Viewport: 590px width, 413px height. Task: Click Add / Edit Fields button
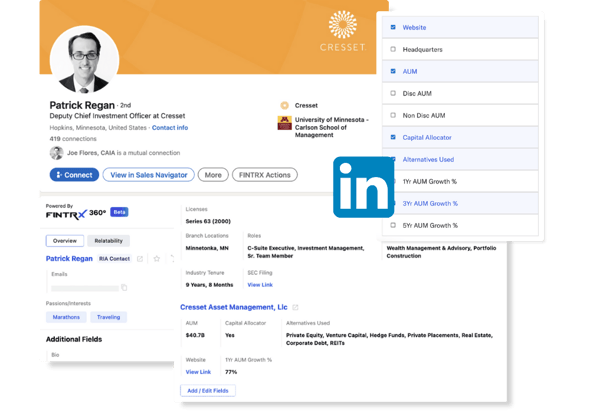point(208,390)
